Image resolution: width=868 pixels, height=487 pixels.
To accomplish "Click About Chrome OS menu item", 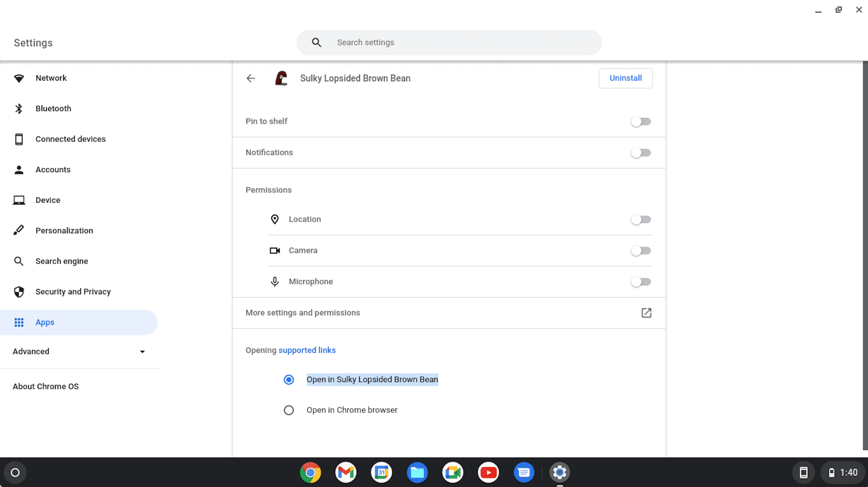I will tap(45, 386).
